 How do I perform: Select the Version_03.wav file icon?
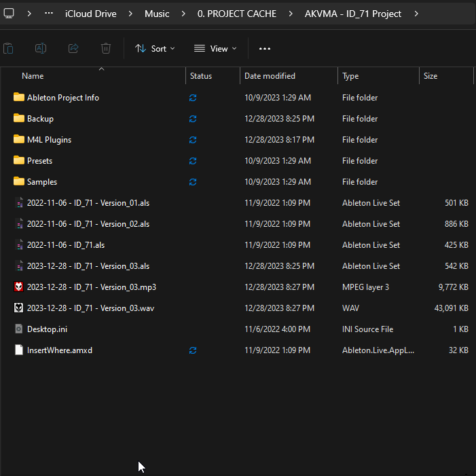pos(18,308)
